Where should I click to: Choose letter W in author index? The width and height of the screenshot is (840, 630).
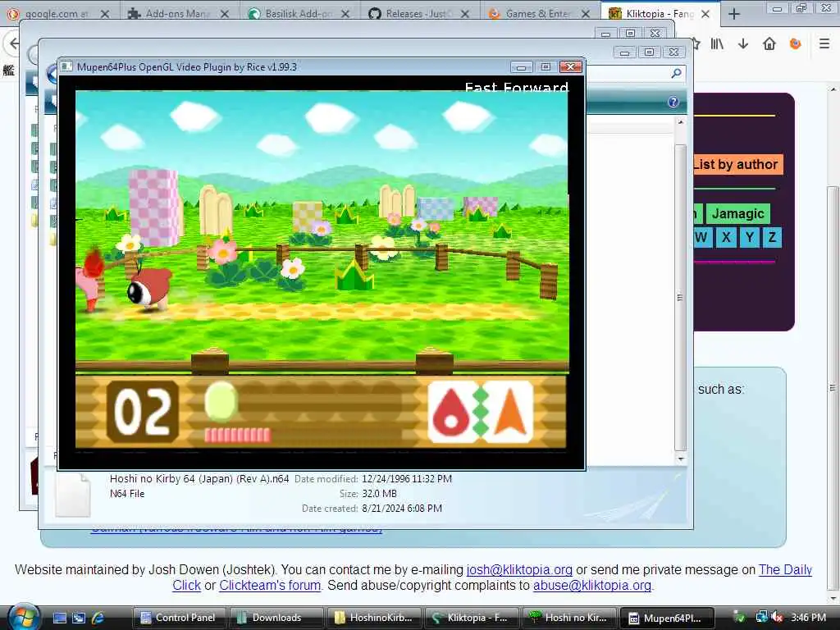point(702,237)
